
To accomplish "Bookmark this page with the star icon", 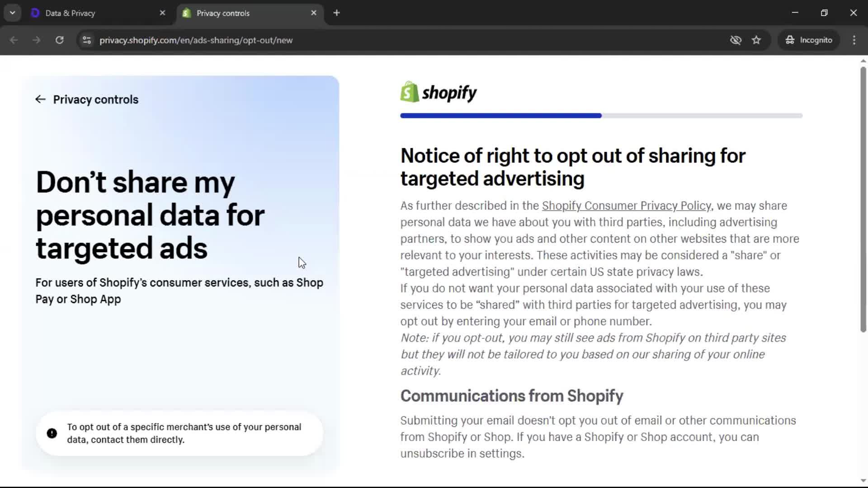I will click(756, 40).
